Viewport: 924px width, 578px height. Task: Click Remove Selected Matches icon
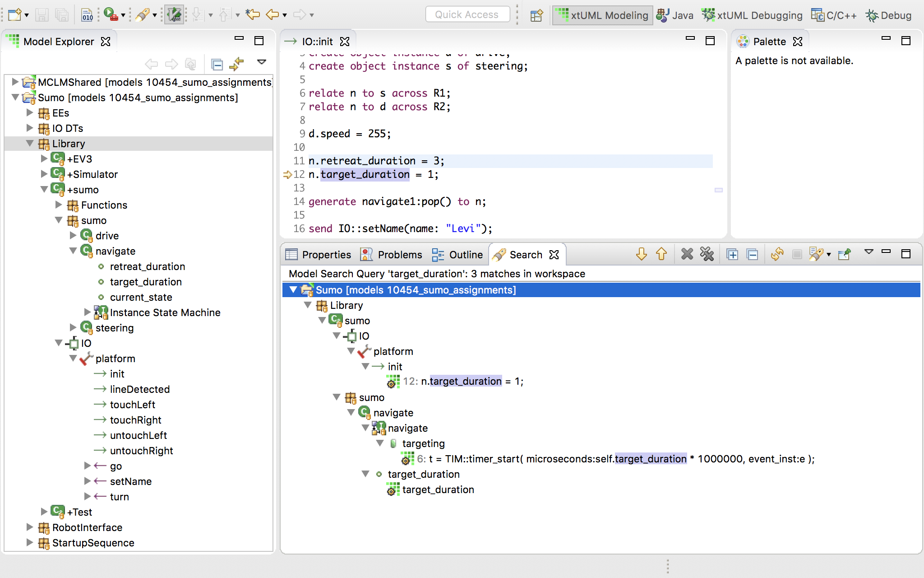(687, 254)
